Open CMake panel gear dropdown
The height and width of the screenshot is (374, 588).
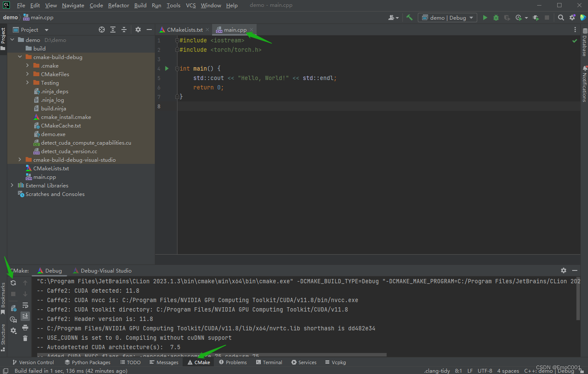point(14,330)
